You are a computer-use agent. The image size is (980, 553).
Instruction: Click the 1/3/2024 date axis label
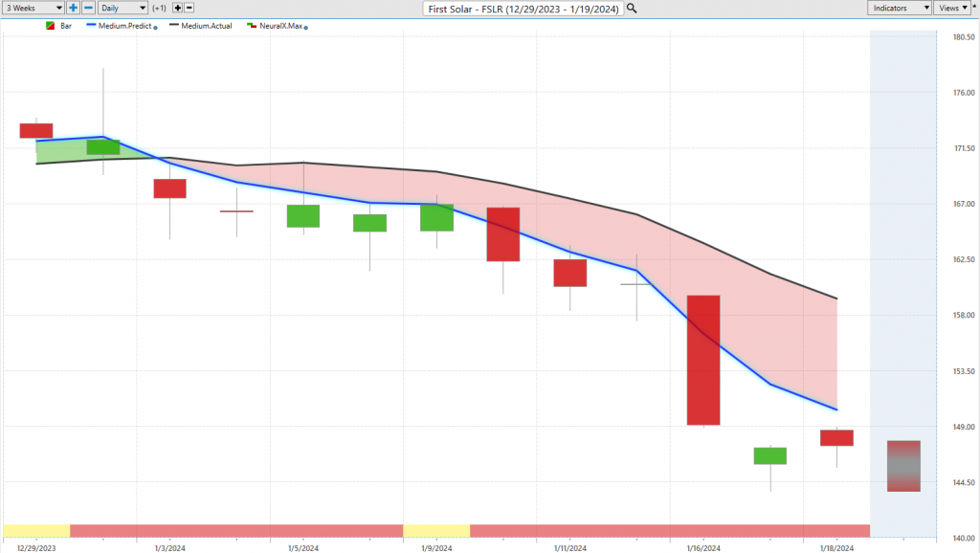[170, 548]
